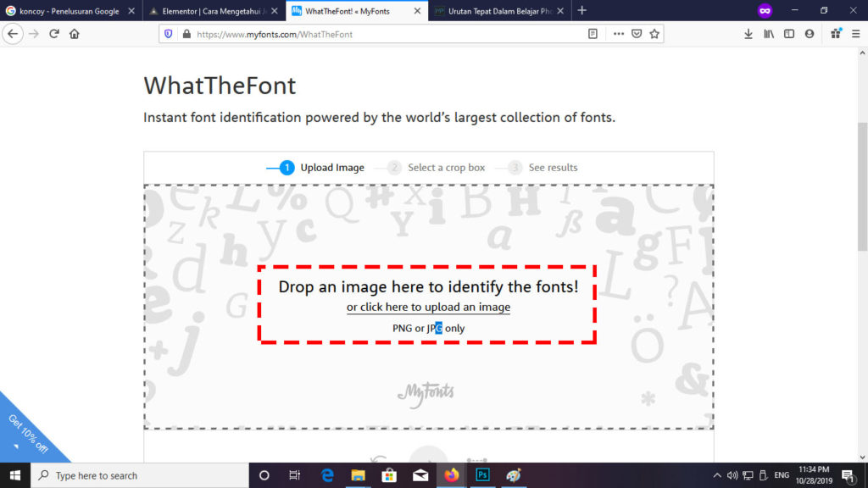
Task: Click Firefox icon in taskbar
Action: [x=451, y=475]
